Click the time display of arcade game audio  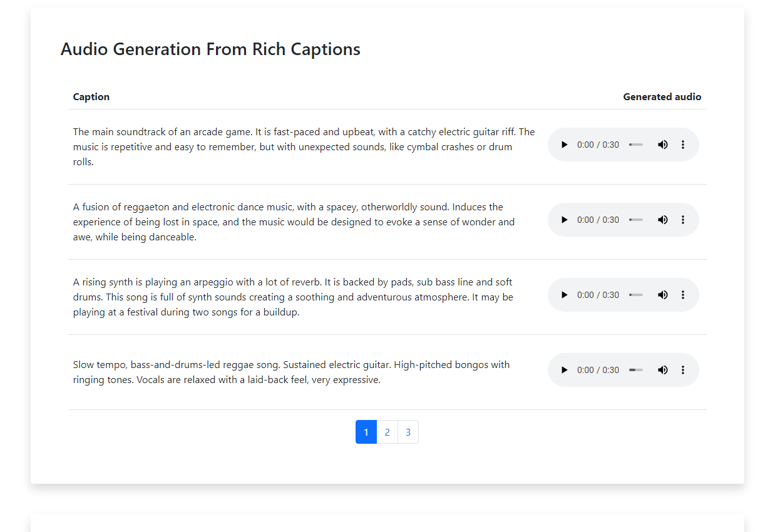[598, 145]
